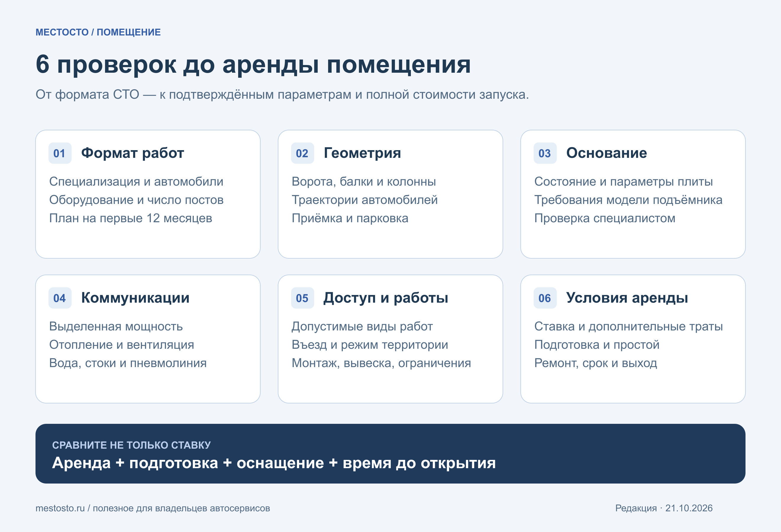
Task: Select 'Отопление и вентиляция' line
Action: [121, 345]
